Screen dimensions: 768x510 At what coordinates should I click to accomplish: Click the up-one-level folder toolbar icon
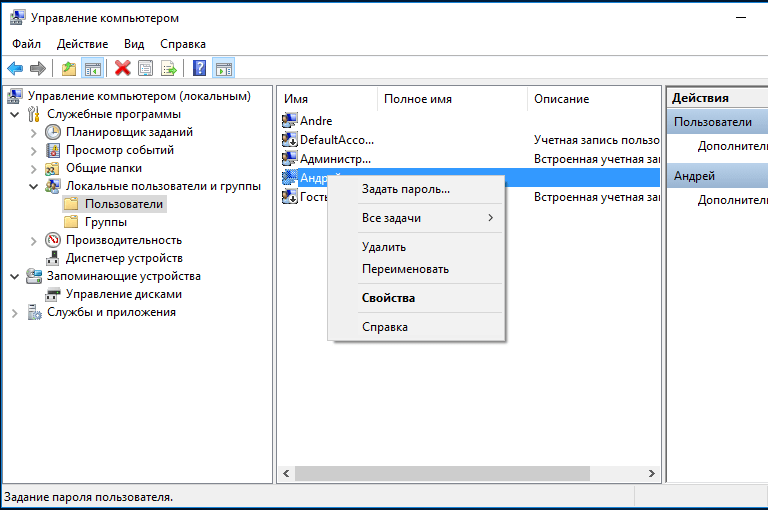(68, 68)
